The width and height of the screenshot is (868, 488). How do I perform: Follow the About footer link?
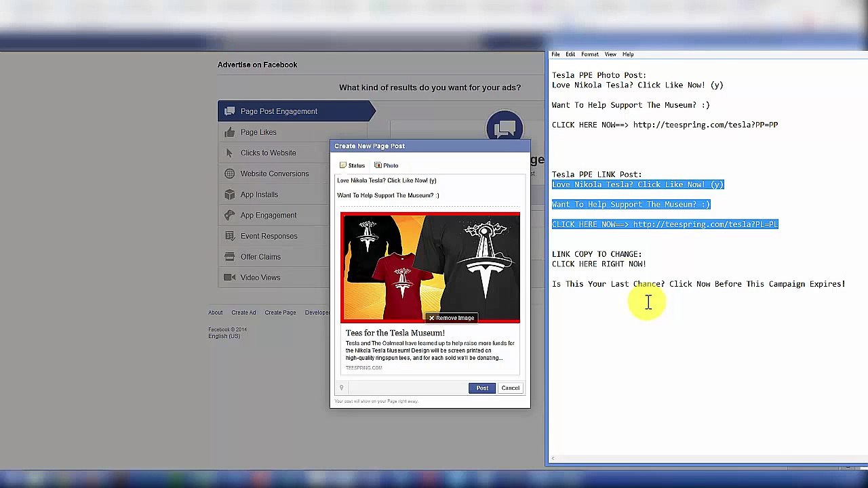coord(215,312)
